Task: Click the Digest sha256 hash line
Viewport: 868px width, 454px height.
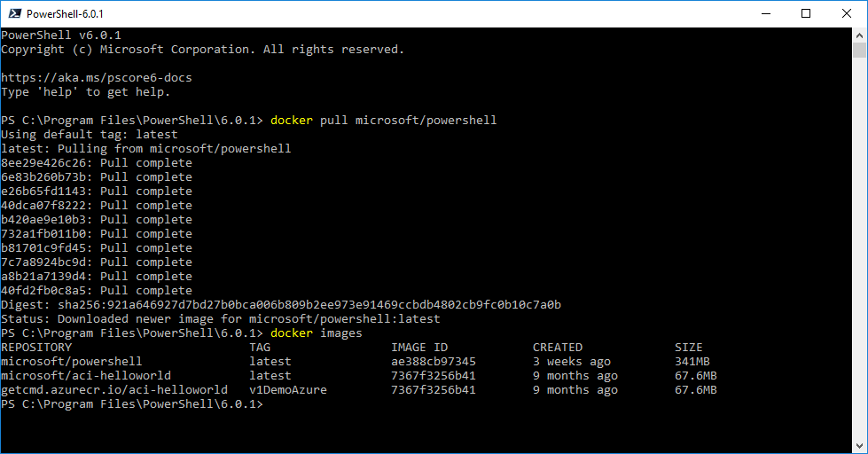Action: (281, 304)
